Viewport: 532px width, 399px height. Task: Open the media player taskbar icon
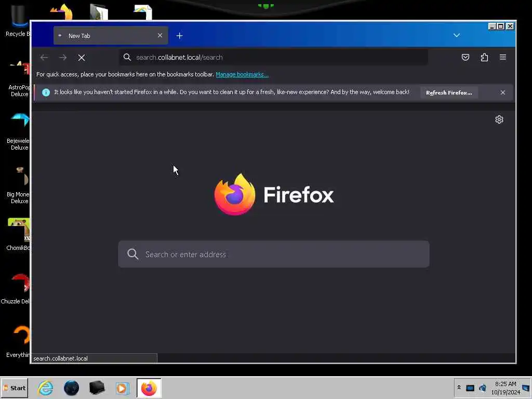122,388
